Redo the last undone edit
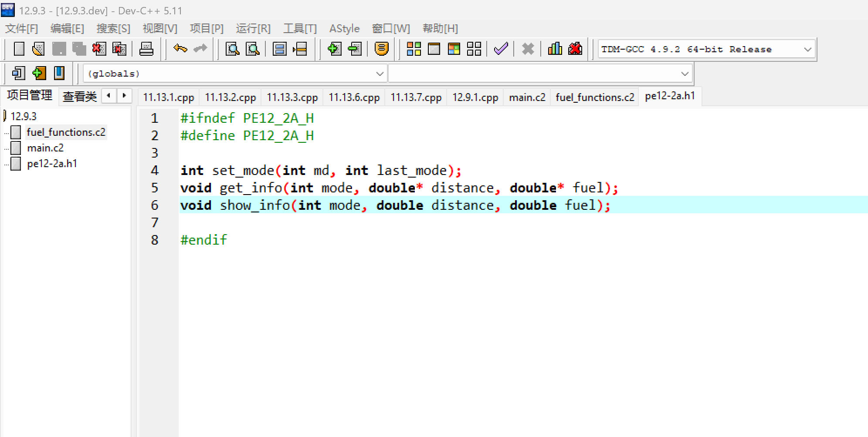This screenshot has width=868, height=437. [200, 48]
